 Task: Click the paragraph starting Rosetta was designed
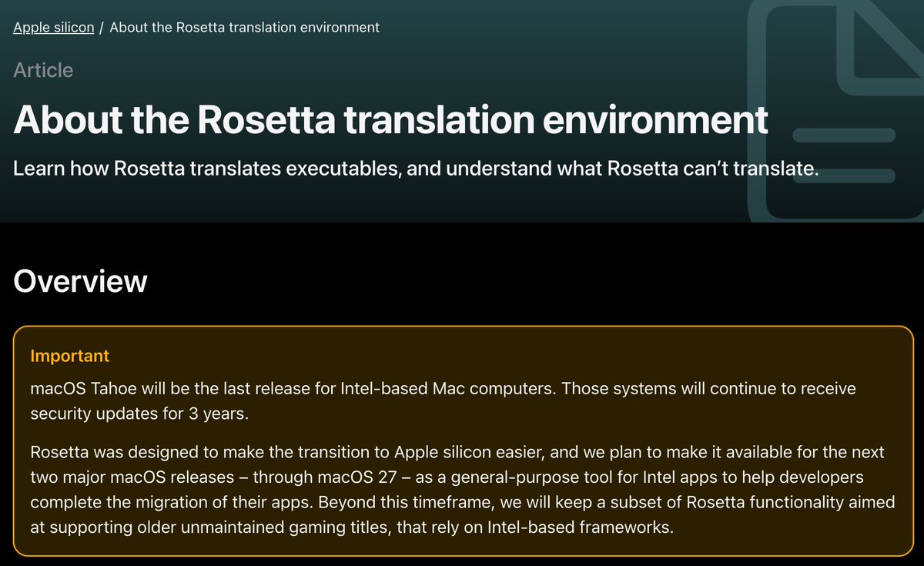point(462,490)
